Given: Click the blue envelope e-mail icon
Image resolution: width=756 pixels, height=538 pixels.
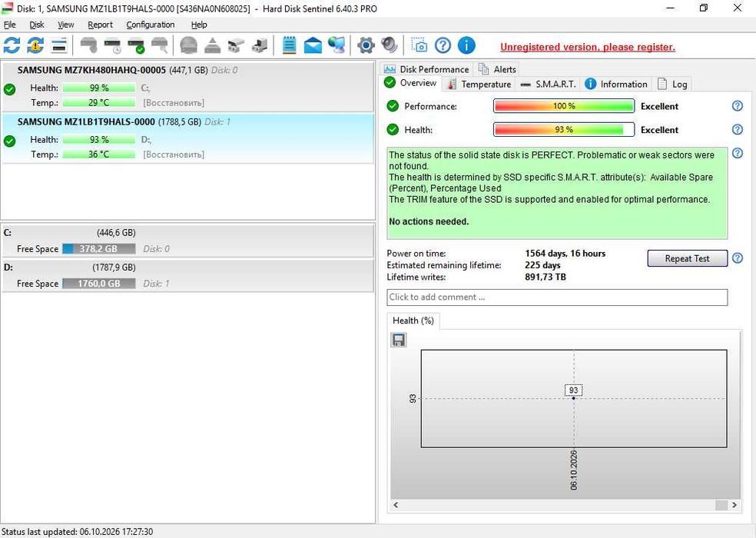Looking at the screenshot, I should pyautogui.click(x=313, y=46).
